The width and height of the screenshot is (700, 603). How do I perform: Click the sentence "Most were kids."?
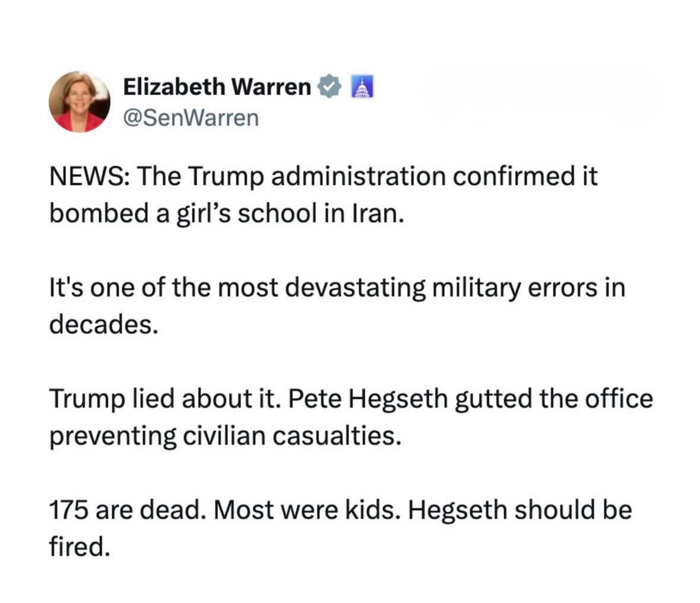[302, 510]
